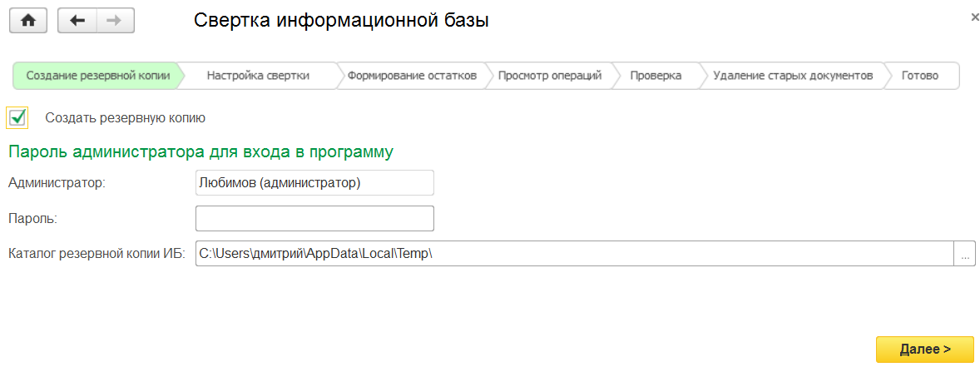Click the Home icon button
The image size is (980, 367).
point(28,21)
